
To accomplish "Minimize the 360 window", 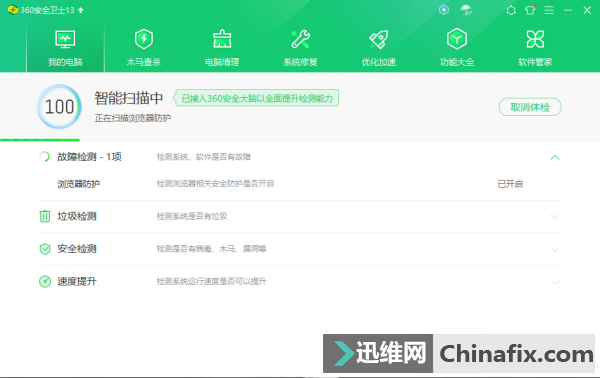I will point(568,10).
